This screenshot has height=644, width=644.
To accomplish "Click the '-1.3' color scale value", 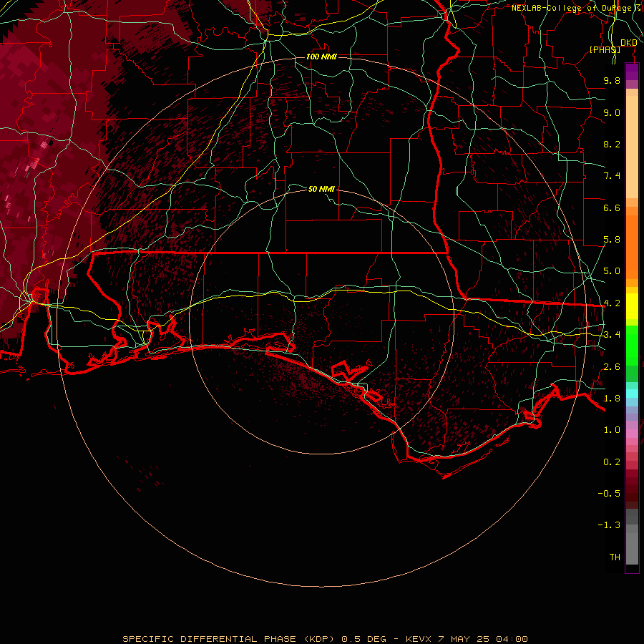I will click(x=609, y=525).
